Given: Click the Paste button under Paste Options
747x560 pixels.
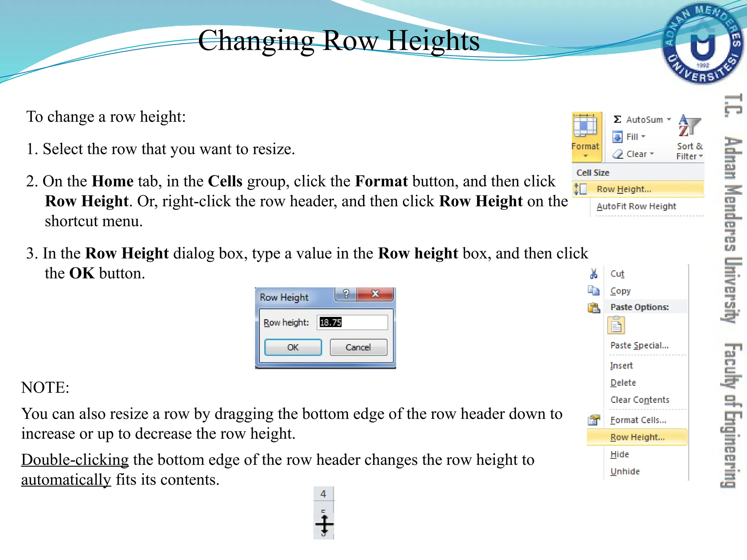Looking at the screenshot, I should point(616,325).
